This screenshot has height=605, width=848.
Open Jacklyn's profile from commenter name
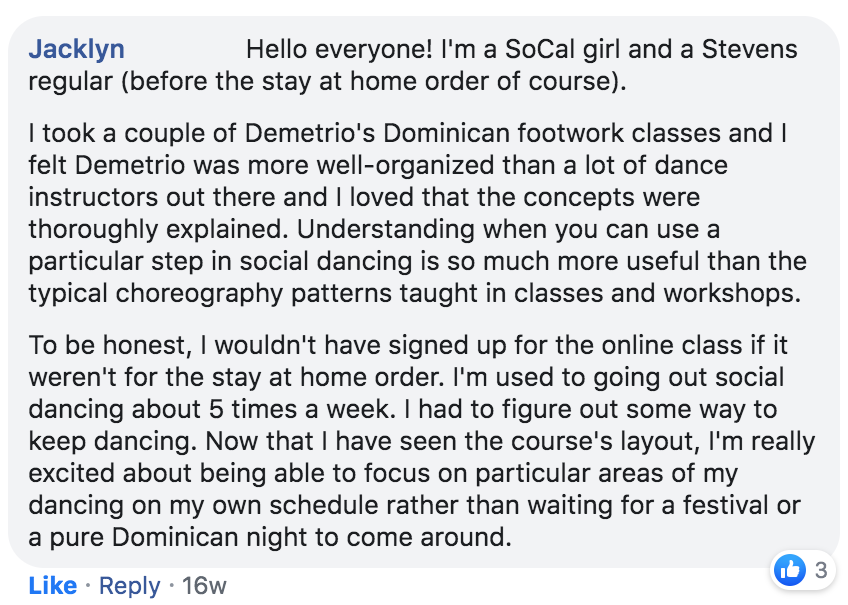[x=77, y=49]
